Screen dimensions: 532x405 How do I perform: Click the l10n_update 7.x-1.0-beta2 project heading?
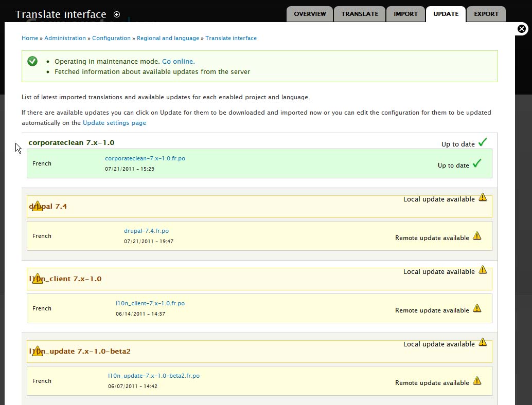point(80,352)
